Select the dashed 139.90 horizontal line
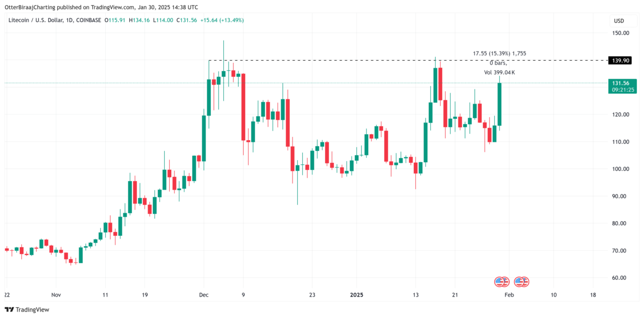 (x=322, y=60)
